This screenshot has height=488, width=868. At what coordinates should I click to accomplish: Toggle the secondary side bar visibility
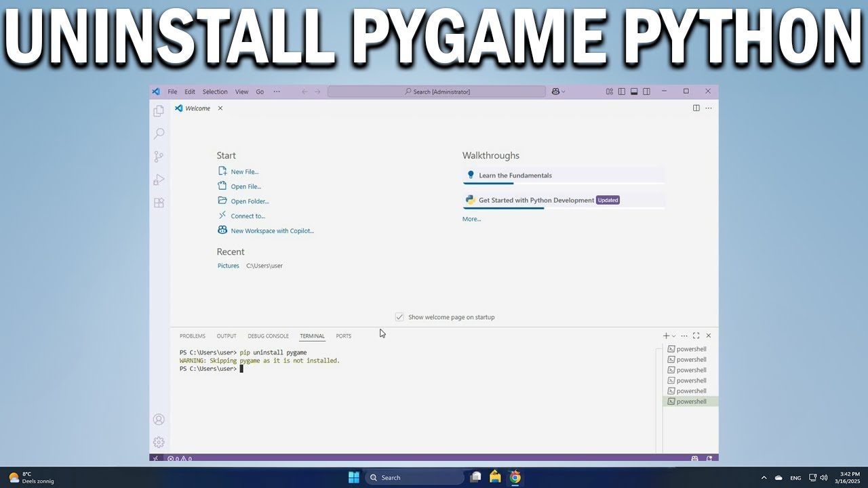click(646, 91)
